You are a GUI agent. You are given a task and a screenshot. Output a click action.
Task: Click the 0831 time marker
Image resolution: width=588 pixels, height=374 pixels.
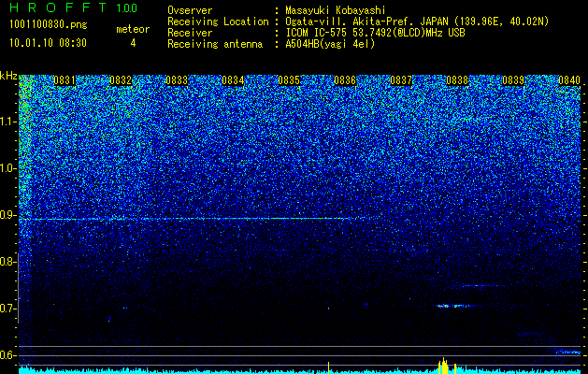pos(65,80)
